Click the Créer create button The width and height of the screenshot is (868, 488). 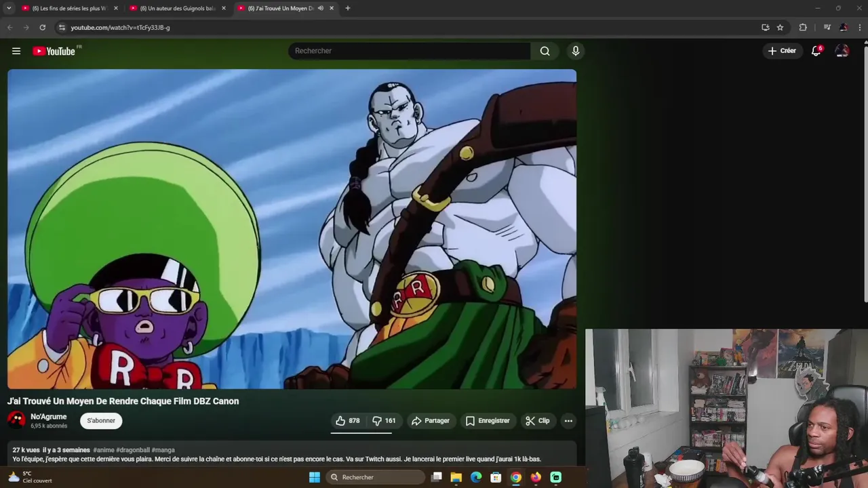click(782, 51)
